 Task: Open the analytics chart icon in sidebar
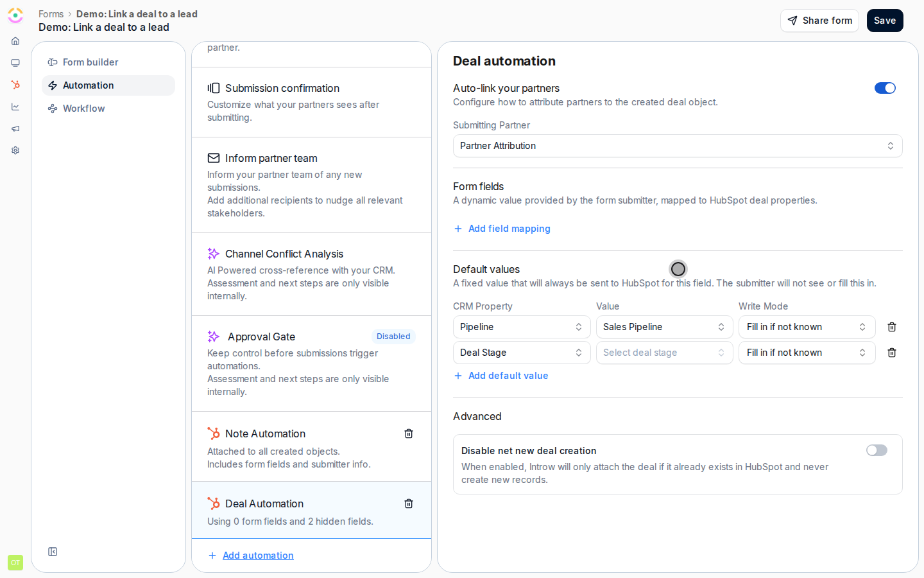coord(15,107)
